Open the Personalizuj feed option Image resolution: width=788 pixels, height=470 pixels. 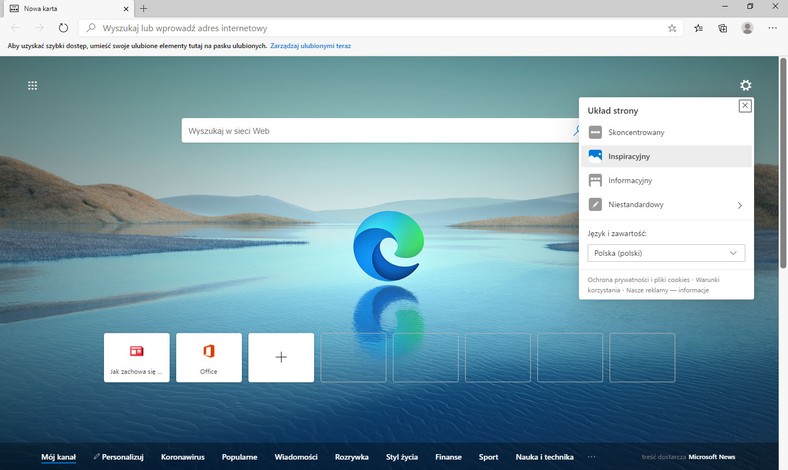click(x=119, y=457)
